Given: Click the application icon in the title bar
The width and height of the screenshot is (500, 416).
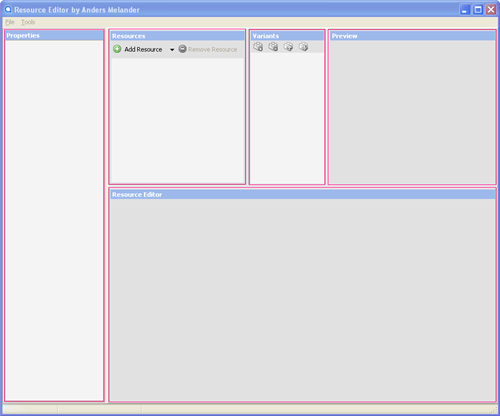Looking at the screenshot, I should 8,9.
